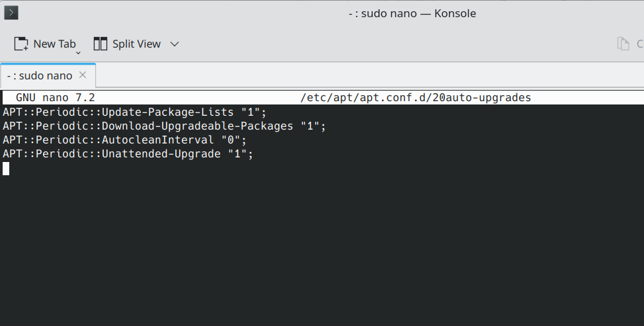644x326 pixels.
Task: Close the sudo nano tab
Action: coord(83,75)
